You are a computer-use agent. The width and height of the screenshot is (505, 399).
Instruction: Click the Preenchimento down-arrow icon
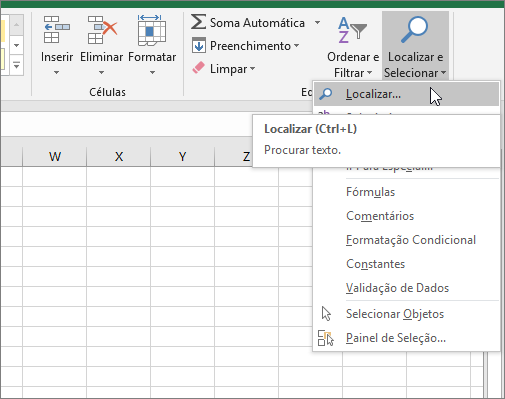[x=199, y=46]
